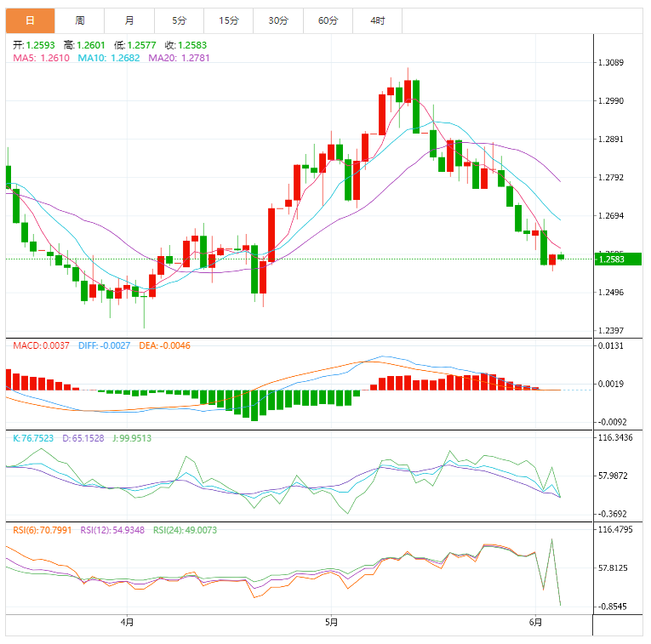Open the 5分 timeframe tab
The width and height of the screenshot is (651, 644).
click(179, 20)
